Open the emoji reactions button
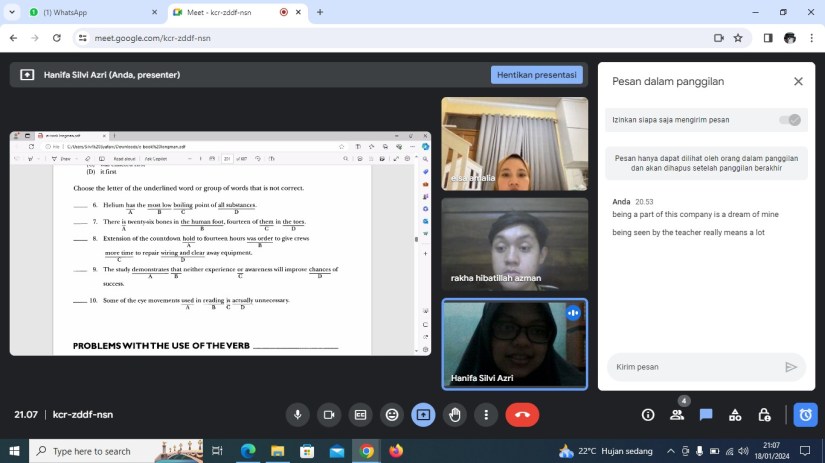 coord(392,415)
